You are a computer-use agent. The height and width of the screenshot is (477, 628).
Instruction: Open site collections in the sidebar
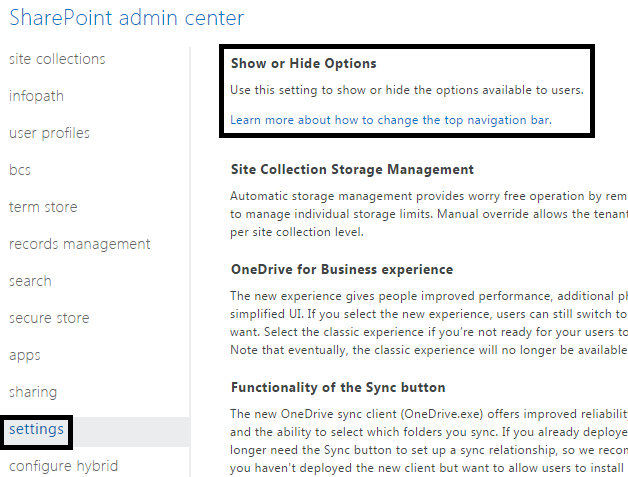(57, 59)
